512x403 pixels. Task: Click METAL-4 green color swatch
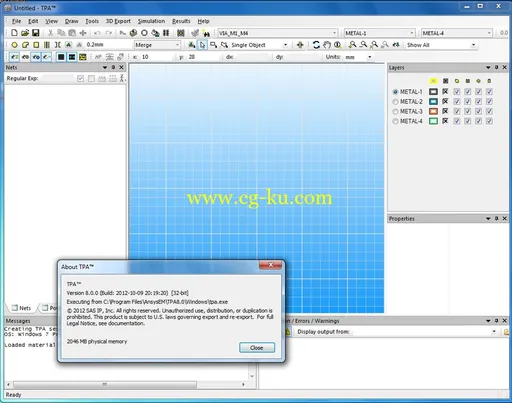click(x=433, y=121)
